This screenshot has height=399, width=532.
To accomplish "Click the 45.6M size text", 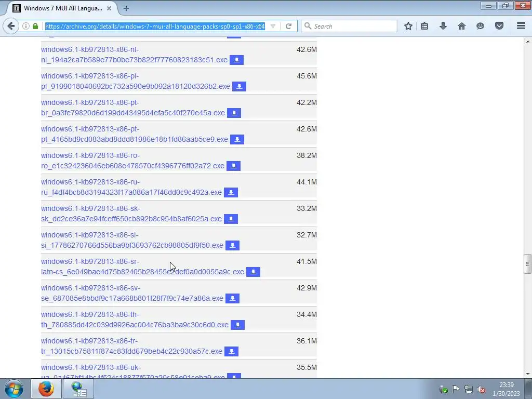I will (x=307, y=76).
